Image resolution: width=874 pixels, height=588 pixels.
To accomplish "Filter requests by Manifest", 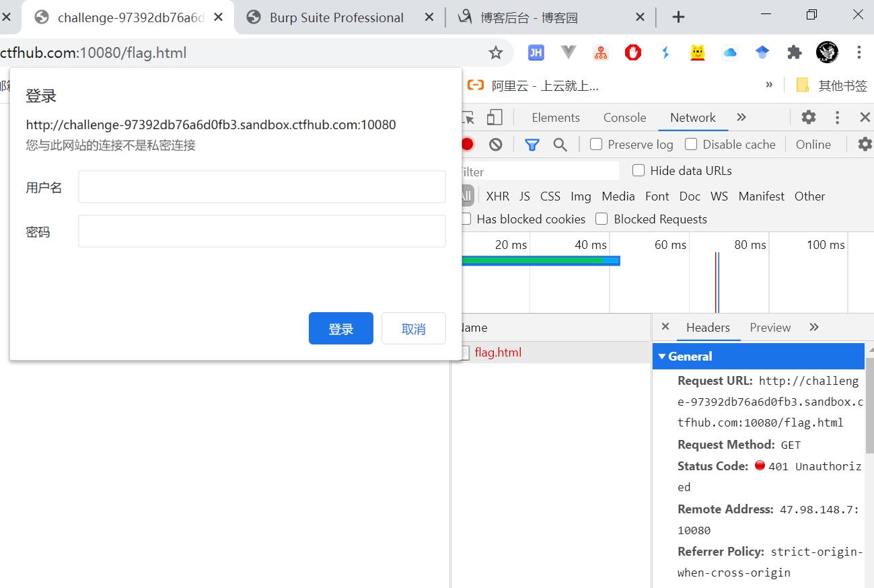I will point(762,196).
